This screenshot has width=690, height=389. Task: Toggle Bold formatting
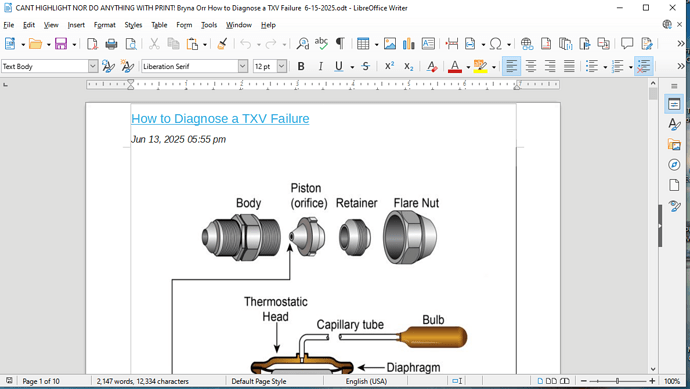coord(301,66)
